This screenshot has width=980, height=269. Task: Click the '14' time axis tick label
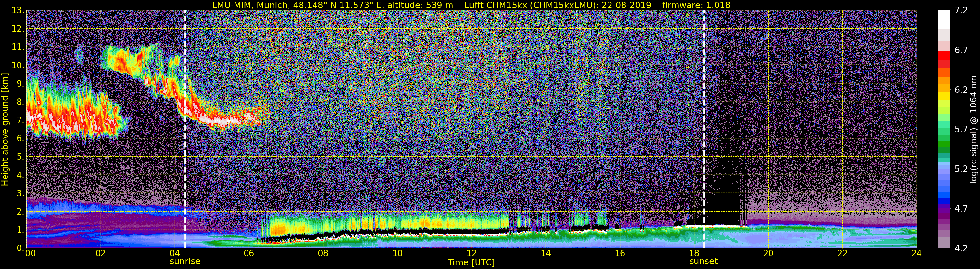[x=545, y=253]
